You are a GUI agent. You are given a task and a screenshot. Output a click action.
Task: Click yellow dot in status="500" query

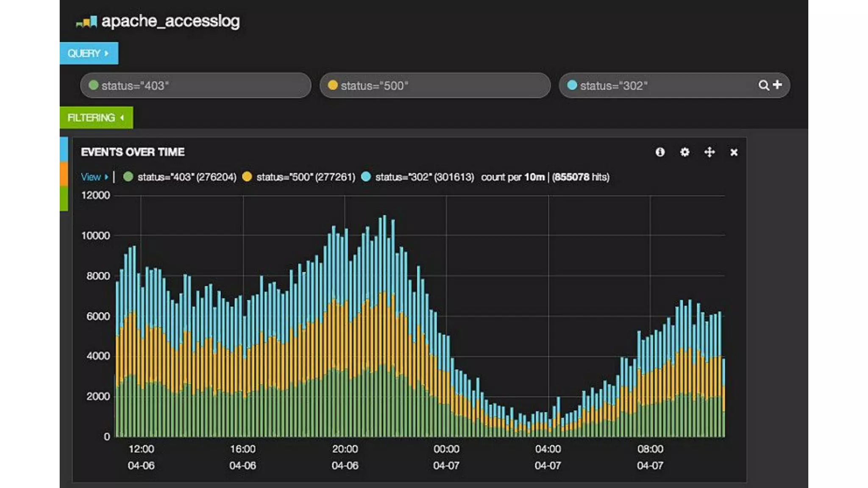(333, 85)
